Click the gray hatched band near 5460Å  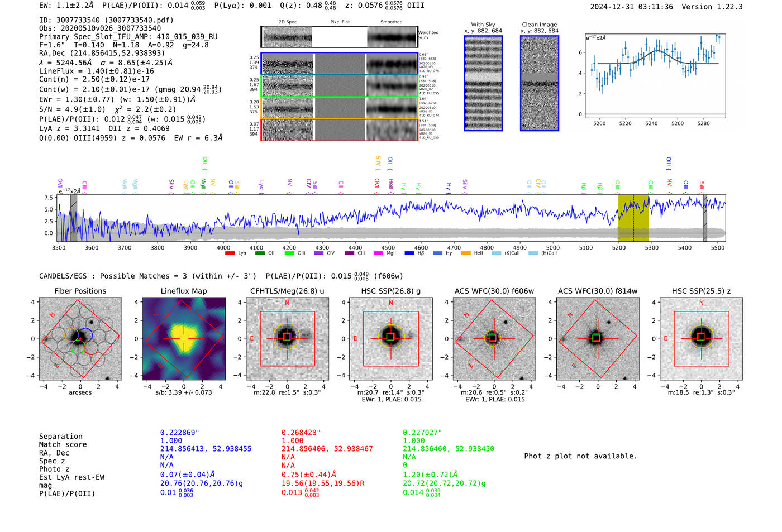click(x=705, y=218)
